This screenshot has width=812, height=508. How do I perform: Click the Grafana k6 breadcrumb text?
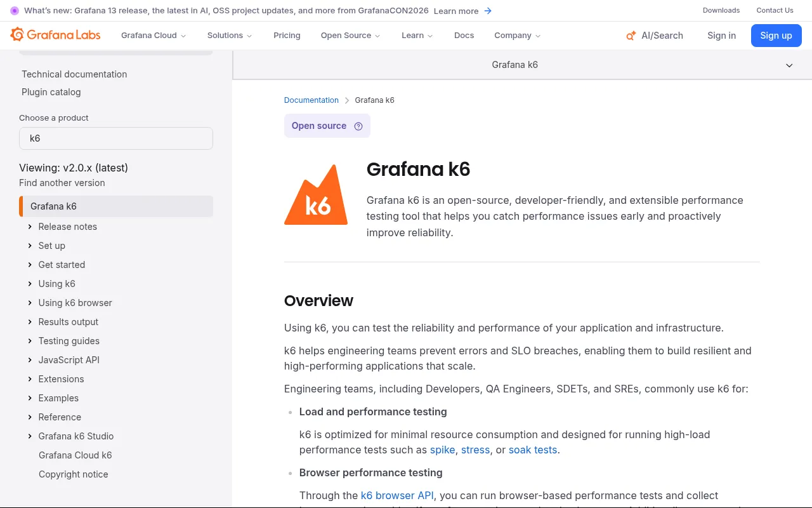click(375, 100)
